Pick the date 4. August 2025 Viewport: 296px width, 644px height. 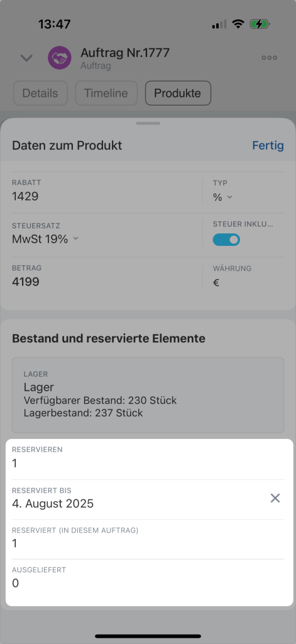pos(53,504)
